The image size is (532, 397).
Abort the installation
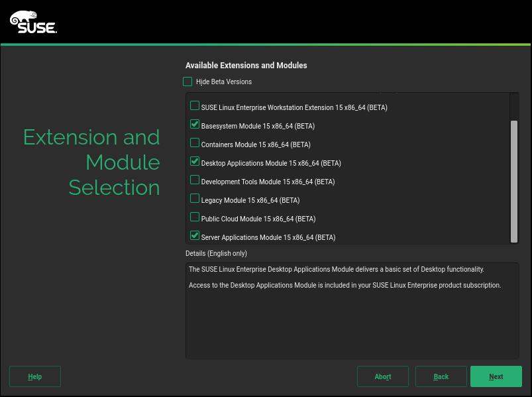coord(383,376)
